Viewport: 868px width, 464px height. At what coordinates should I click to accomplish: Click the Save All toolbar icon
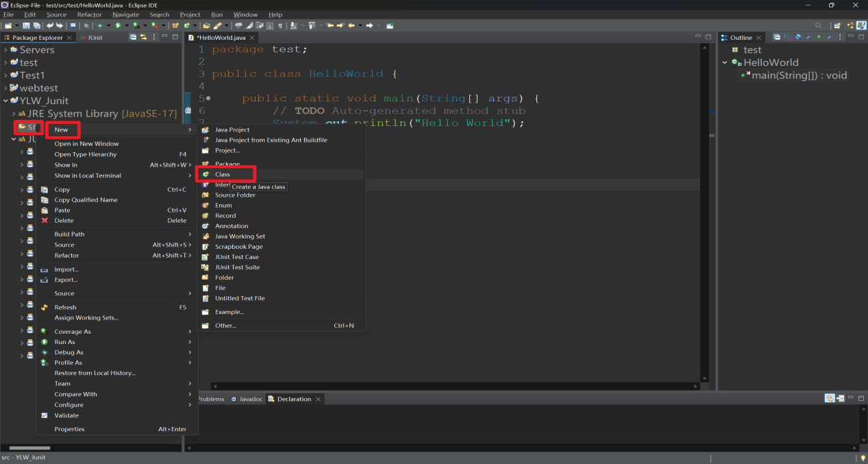[x=37, y=25]
